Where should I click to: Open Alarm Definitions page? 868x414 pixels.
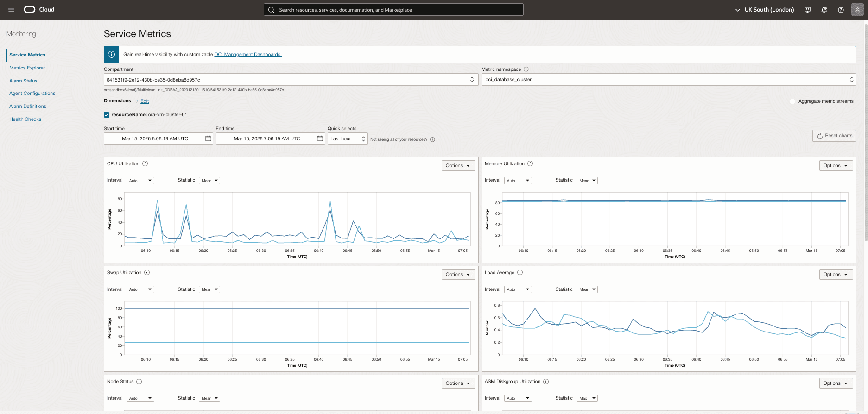[x=28, y=106]
